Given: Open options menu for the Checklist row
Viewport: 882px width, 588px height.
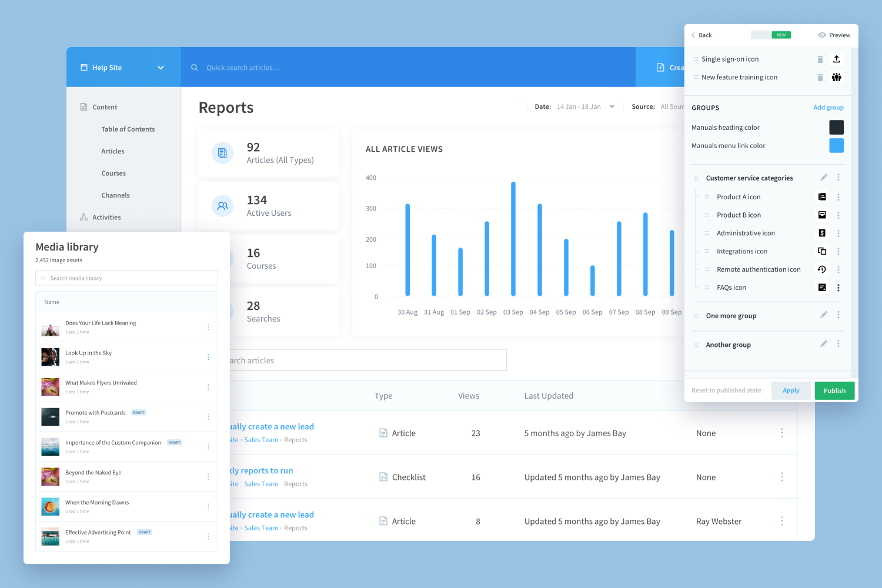Looking at the screenshot, I should pos(782,477).
